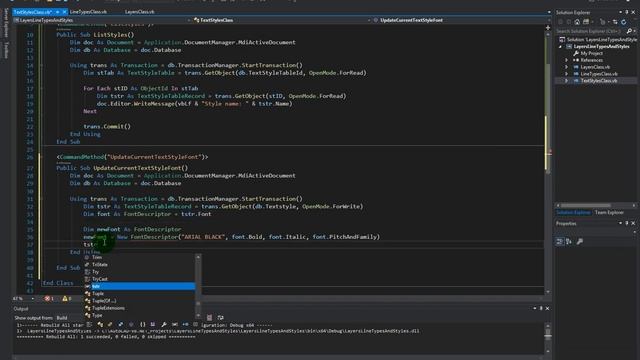Select 'Toes' in IntelliSense list
The image size is (640, 360).
point(140,257)
